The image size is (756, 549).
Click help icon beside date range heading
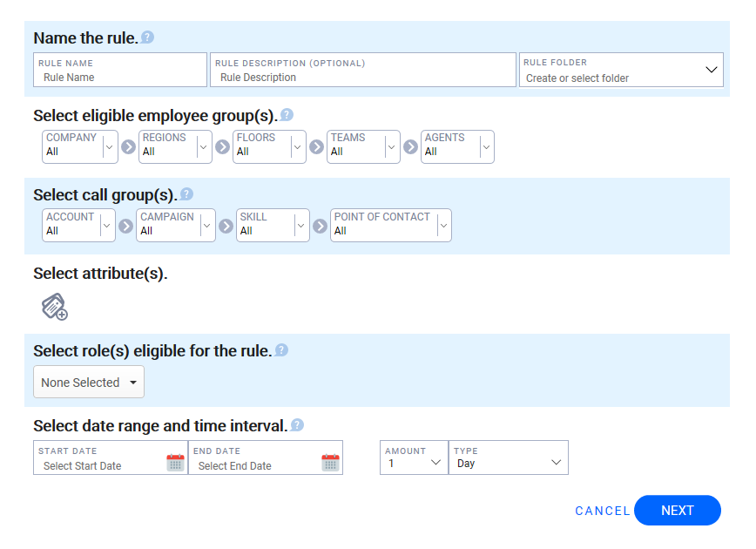(x=298, y=425)
